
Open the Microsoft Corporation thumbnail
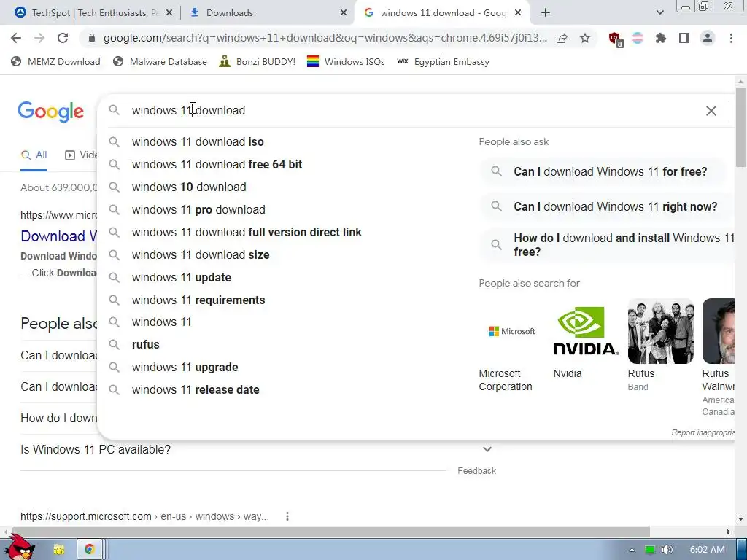[x=511, y=331]
